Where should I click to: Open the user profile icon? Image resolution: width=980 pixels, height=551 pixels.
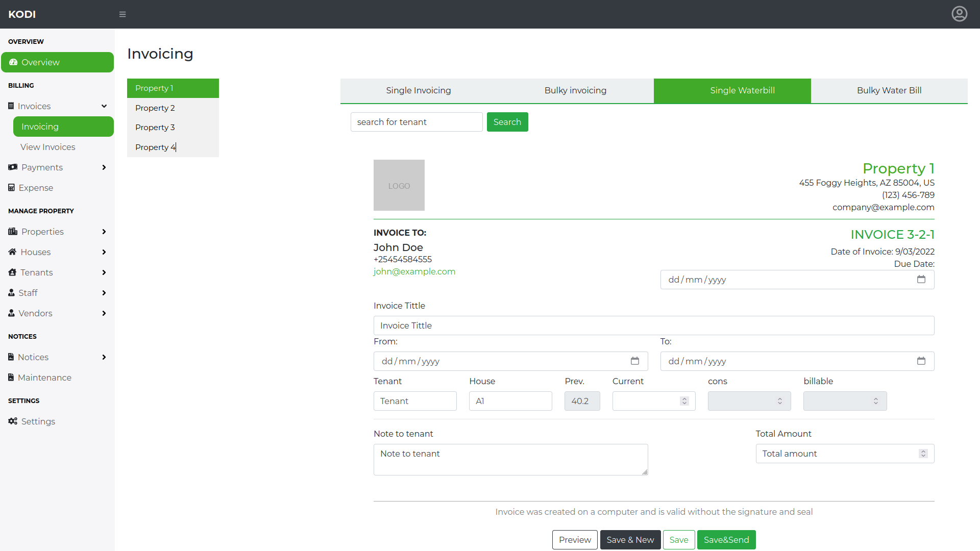coord(959,14)
